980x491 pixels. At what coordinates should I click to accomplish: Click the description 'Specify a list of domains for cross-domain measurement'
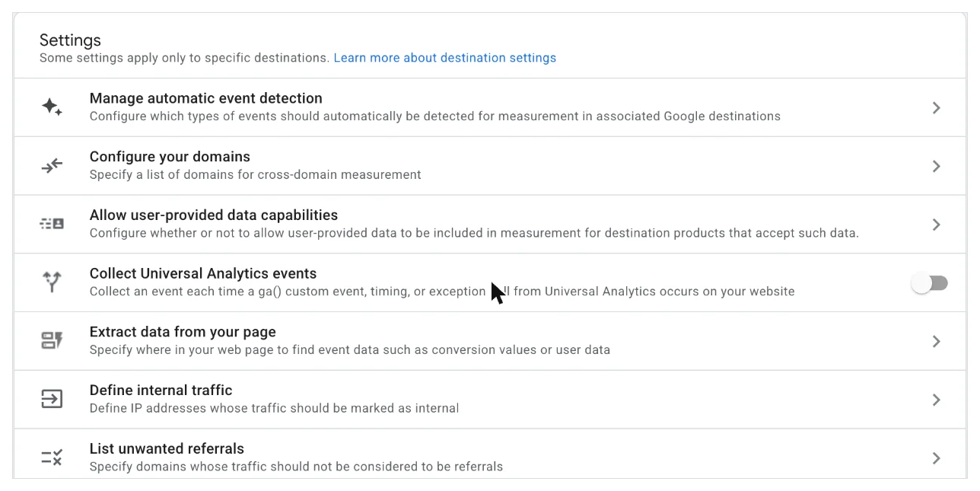(256, 174)
